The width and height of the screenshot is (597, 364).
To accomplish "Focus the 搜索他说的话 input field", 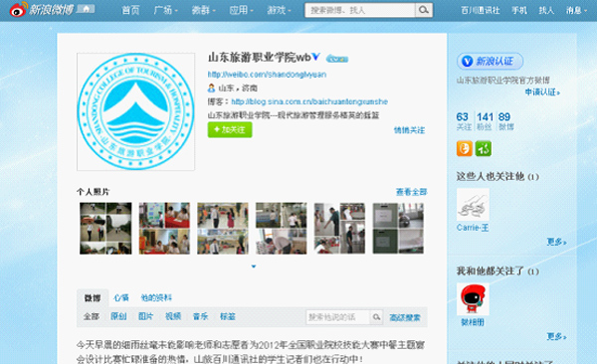I will click(337, 317).
